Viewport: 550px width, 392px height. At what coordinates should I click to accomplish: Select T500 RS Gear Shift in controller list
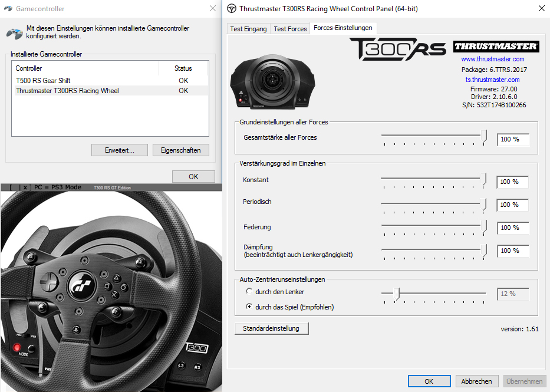click(110, 81)
